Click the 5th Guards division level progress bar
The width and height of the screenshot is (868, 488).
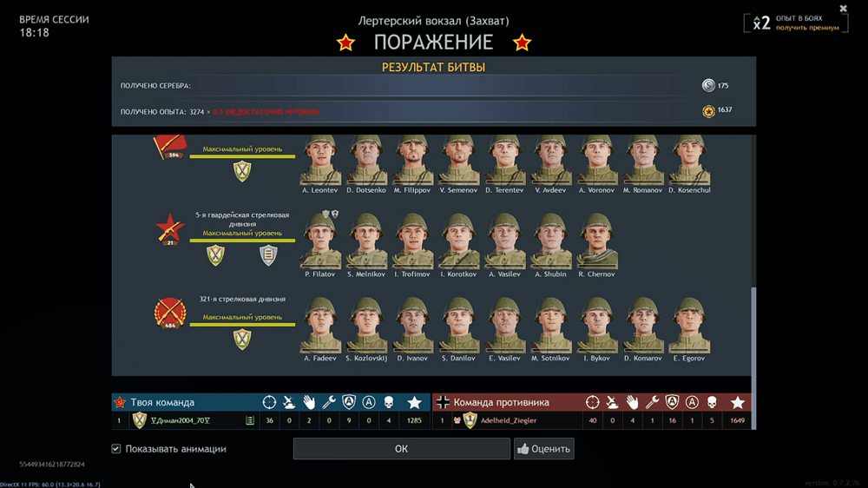[242, 241]
